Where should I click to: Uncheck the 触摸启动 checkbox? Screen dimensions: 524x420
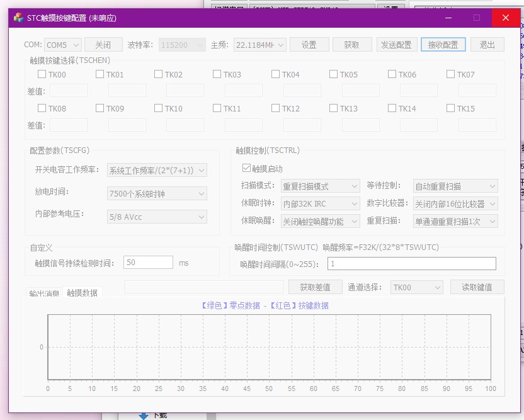point(246,168)
